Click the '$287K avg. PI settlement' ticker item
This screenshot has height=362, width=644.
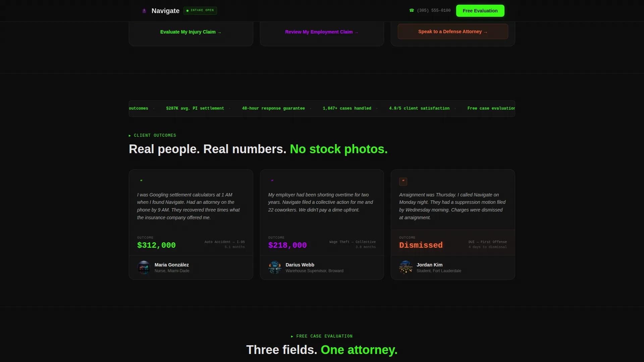[x=195, y=108]
